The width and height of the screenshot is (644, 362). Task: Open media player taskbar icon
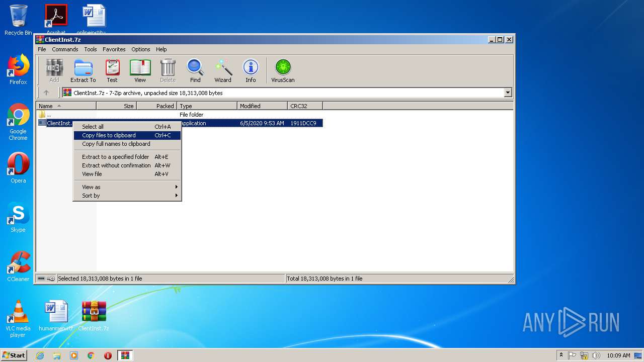pos(74,355)
